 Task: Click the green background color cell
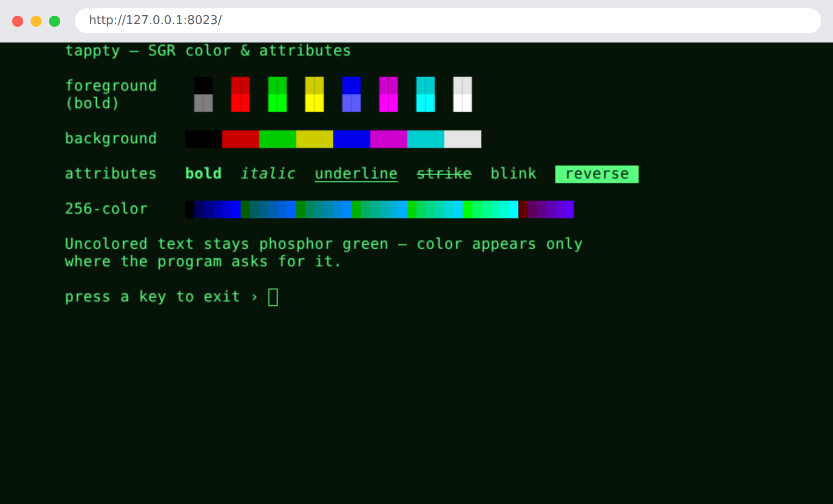click(278, 139)
